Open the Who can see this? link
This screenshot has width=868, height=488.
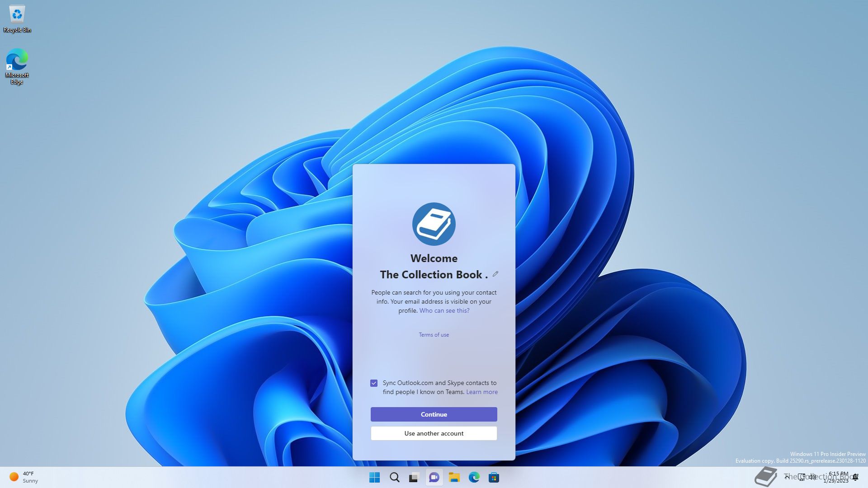pyautogui.click(x=444, y=310)
